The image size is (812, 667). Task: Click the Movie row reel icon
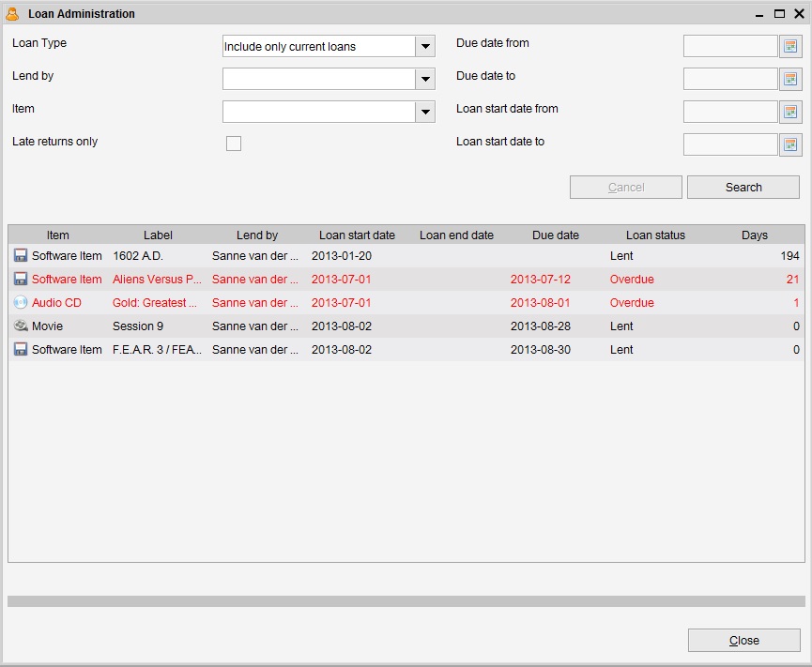(x=21, y=326)
